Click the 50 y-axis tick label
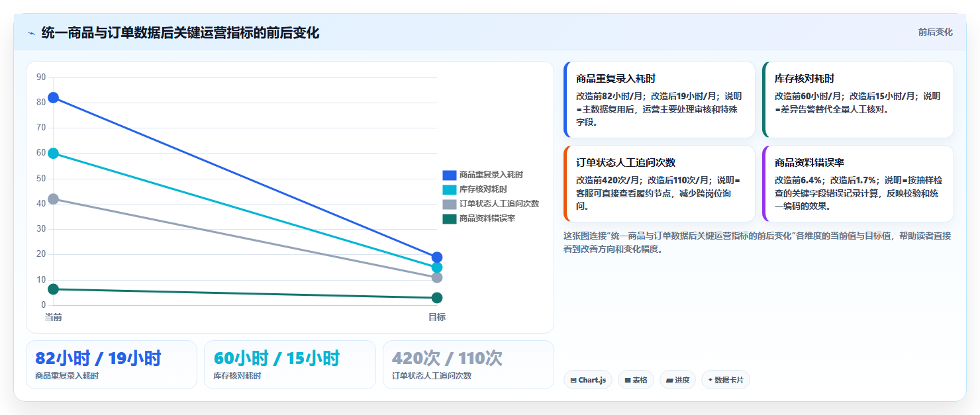This screenshot has width=980, height=415. pos(41,179)
